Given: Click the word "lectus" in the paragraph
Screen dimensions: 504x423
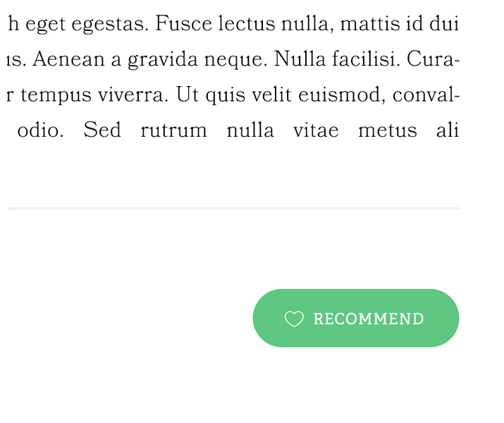Looking at the screenshot, I should pyautogui.click(x=247, y=24).
